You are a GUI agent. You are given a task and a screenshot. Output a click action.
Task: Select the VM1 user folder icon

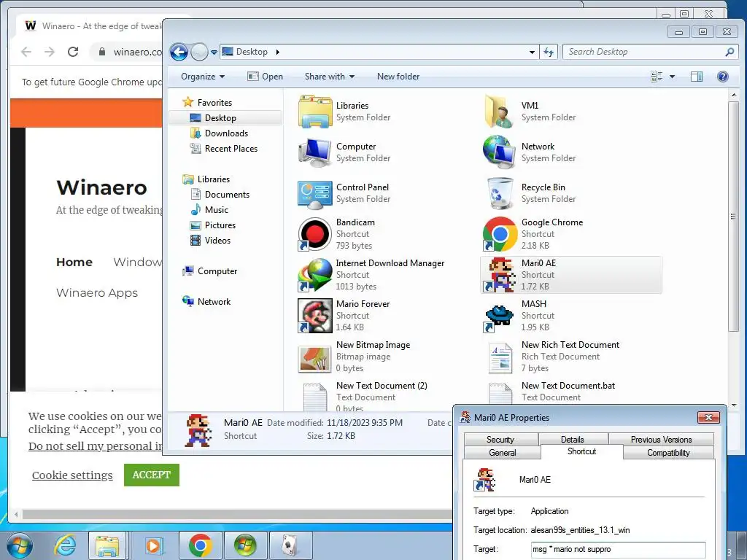click(x=499, y=112)
